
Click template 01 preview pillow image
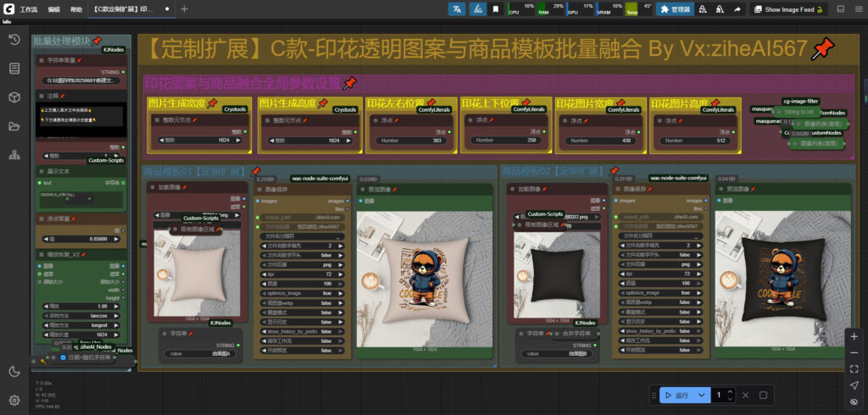(x=426, y=279)
